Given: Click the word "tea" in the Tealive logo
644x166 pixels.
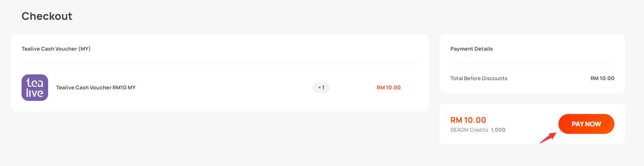Looking at the screenshot, I should [35, 83].
